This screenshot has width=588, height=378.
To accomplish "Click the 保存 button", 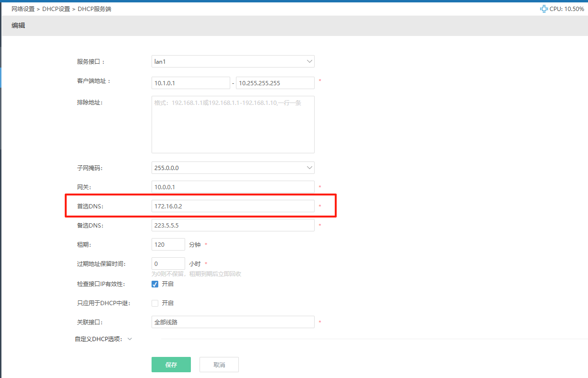I will point(171,365).
